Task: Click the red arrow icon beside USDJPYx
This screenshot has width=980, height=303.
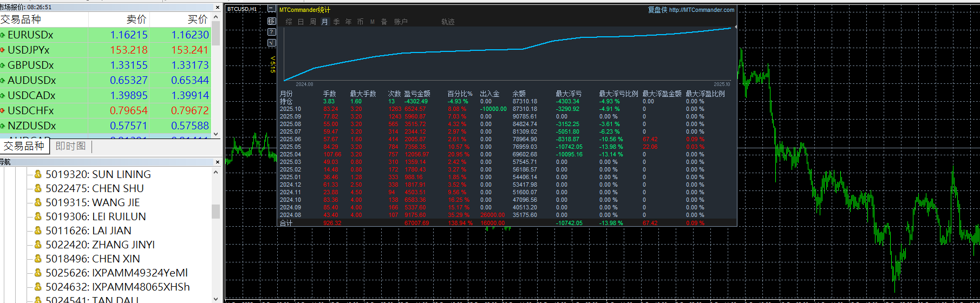Action: pyautogui.click(x=3, y=50)
